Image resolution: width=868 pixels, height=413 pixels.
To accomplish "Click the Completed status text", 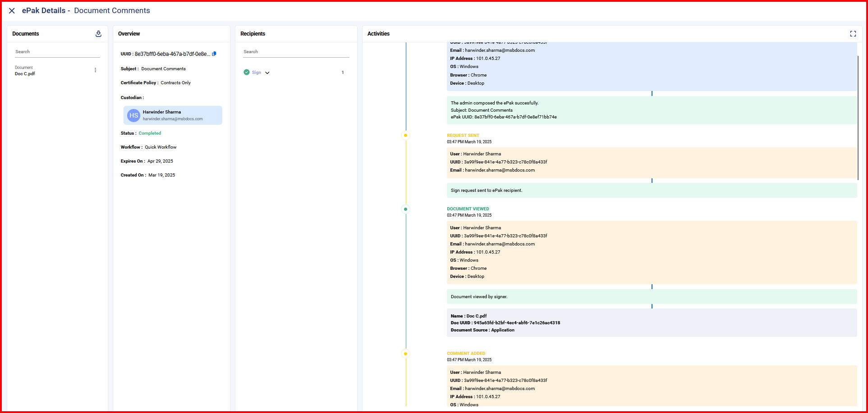I will [150, 133].
